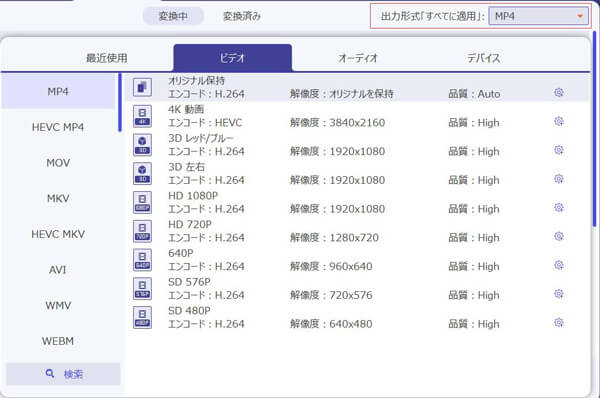600x398 pixels.
Task: Click the 検索 search button
Action: 63,374
